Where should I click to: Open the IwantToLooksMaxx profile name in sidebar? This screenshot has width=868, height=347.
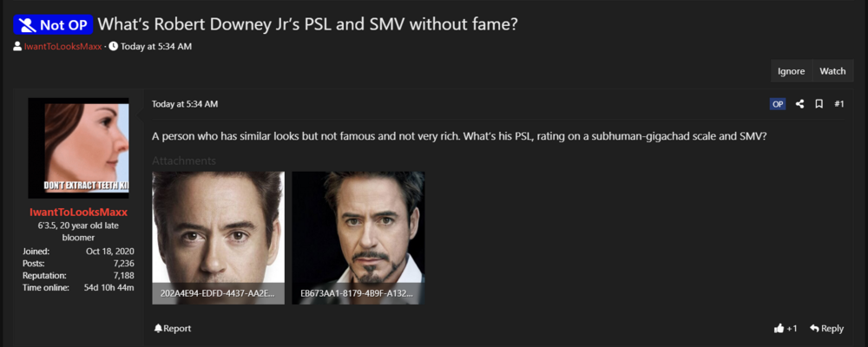[x=78, y=212]
